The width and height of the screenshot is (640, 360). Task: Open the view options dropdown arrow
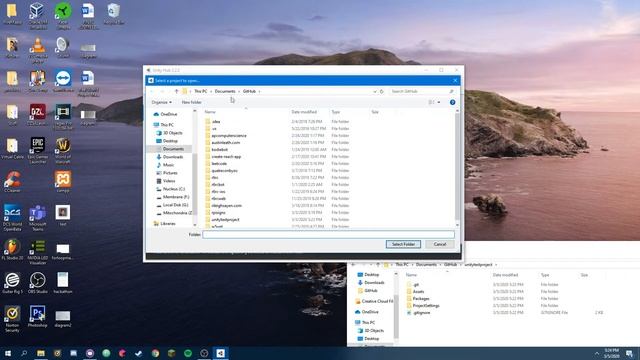tap(439, 102)
